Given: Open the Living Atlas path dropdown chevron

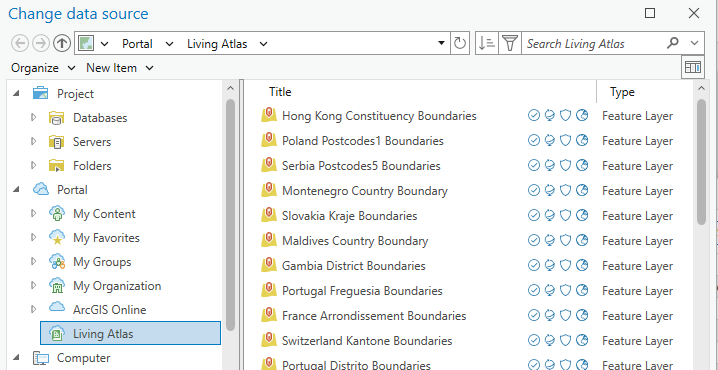Looking at the screenshot, I should [x=263, y=44].
